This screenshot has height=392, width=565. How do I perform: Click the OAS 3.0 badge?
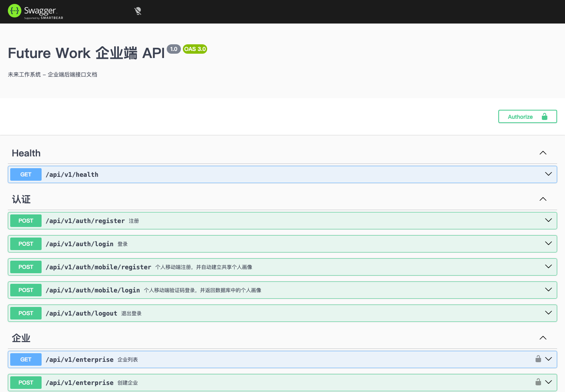click(x=195, y=49)
